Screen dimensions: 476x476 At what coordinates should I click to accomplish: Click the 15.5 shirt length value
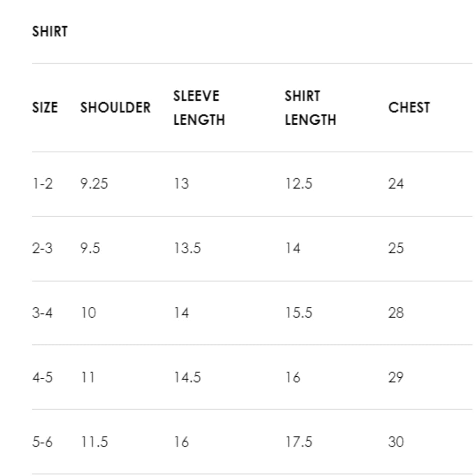(x=298, y=312)
